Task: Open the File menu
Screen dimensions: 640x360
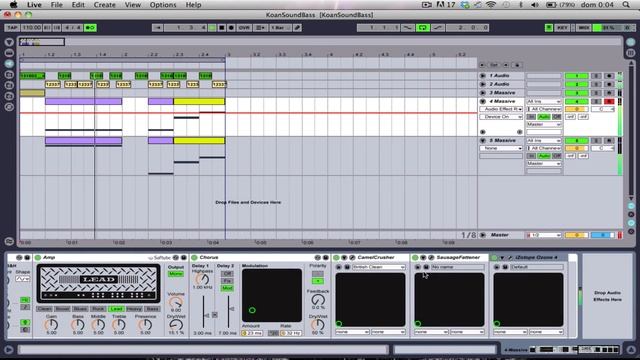Action: [x=56, y=5]
